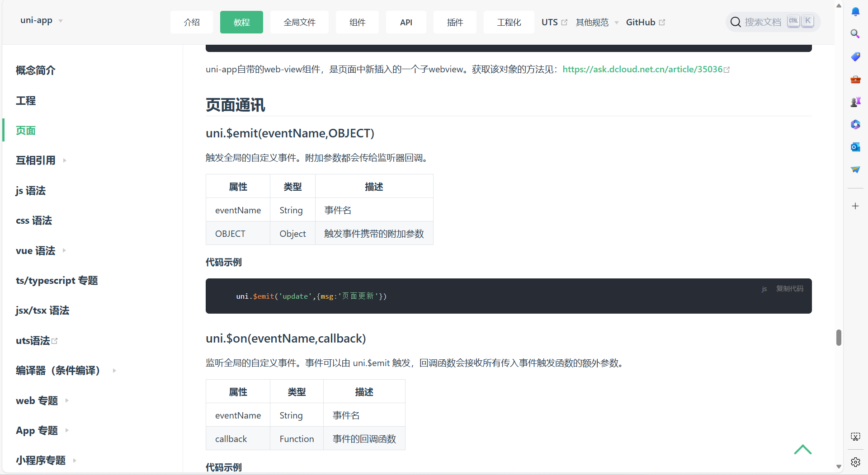The height and width of the screenshot is (475, 868).
Task: Open sidebar settings gear icon
Action: (x=855, y=462)
